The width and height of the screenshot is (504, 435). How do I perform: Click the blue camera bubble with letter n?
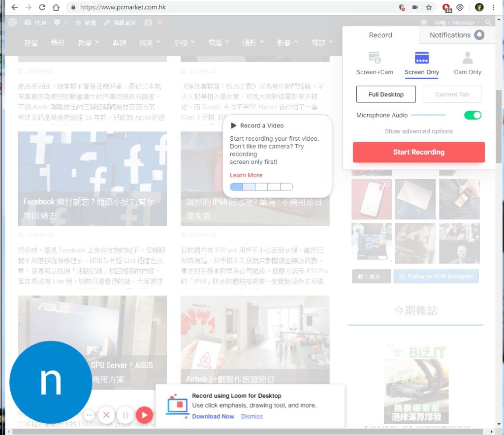click(x=51, y=382)
